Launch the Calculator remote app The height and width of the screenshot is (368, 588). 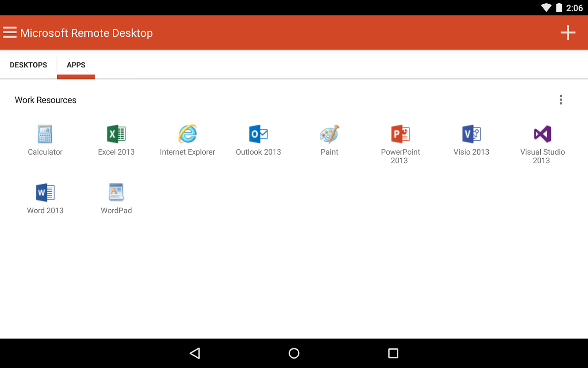(x=45, y=139)
